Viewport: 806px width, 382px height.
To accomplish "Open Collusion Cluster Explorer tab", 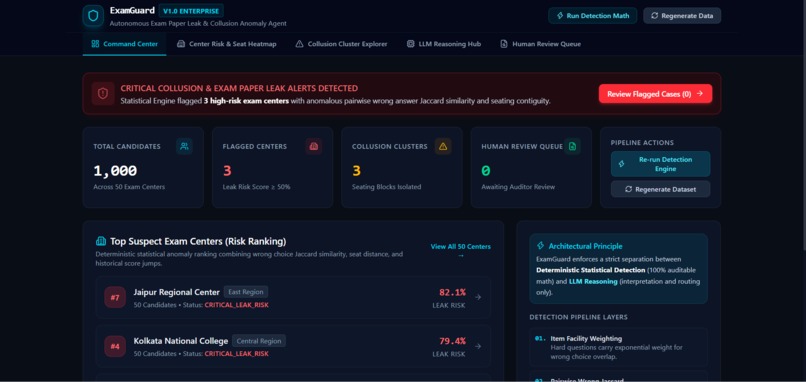I will [341, 44].
